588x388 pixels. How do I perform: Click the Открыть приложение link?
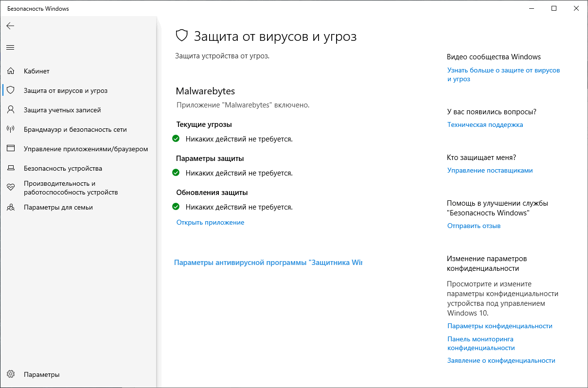point(210,222)
